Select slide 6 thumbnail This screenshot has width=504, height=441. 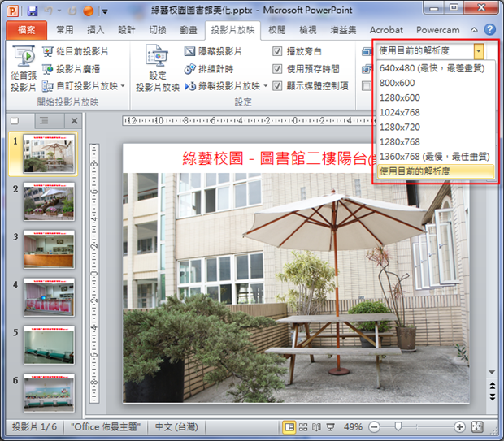(49, 393)
